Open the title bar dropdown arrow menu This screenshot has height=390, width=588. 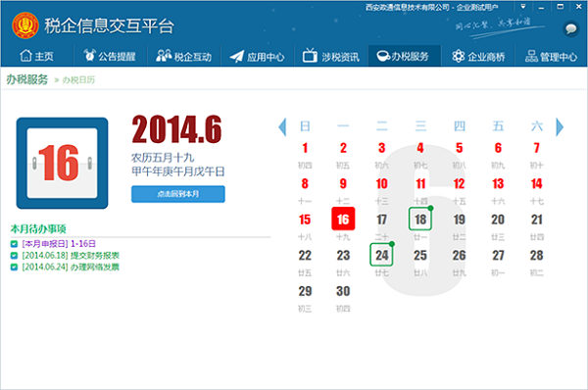523,7
